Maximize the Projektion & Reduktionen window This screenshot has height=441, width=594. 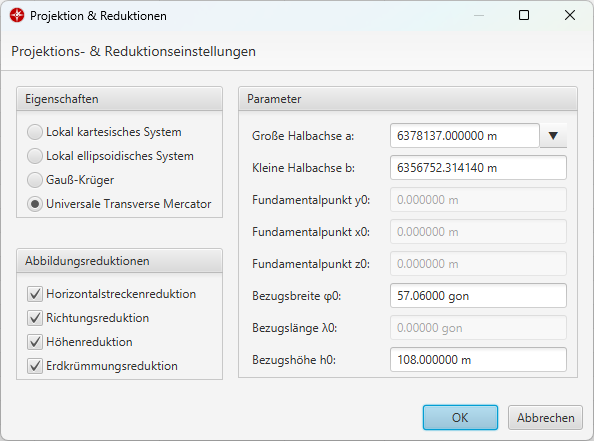(x=524, y=15)
